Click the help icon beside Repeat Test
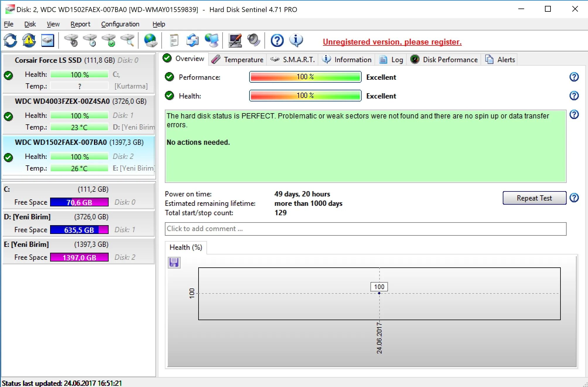The image size is (588, 387). click(x=574, y=198)
